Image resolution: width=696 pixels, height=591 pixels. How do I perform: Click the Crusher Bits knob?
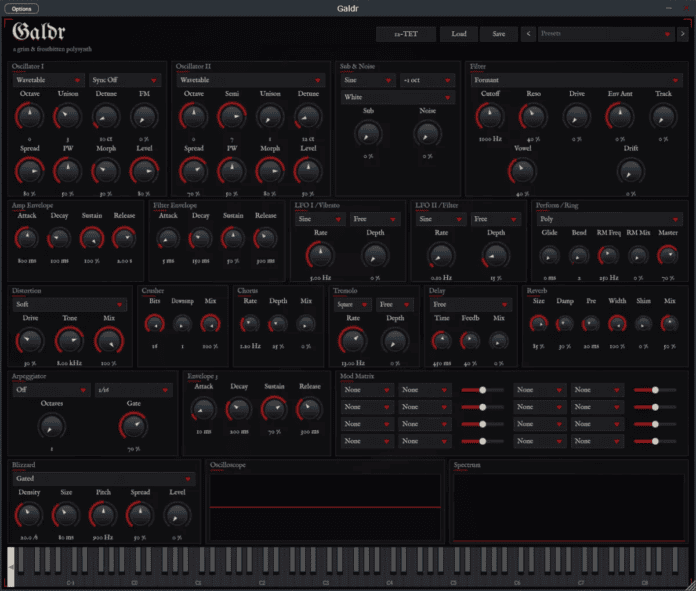tap(154, 324)
